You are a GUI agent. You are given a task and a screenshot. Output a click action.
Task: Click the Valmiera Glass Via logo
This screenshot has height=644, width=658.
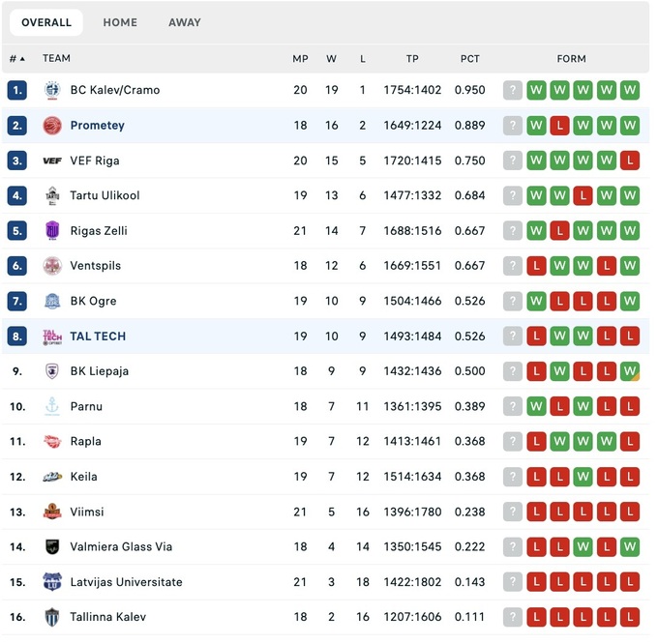(x=52, y=547)
